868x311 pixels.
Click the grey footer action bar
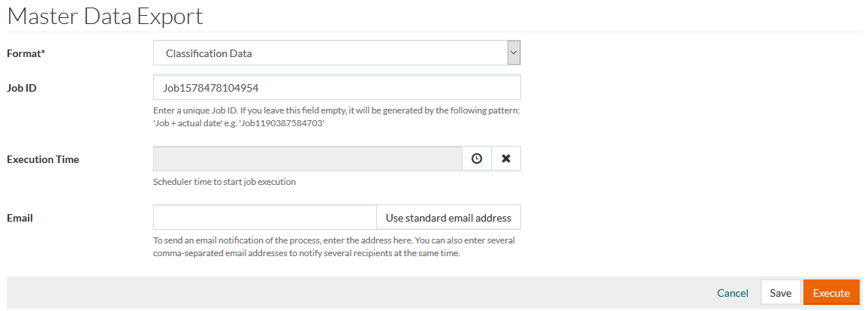[x=360, y=293]
